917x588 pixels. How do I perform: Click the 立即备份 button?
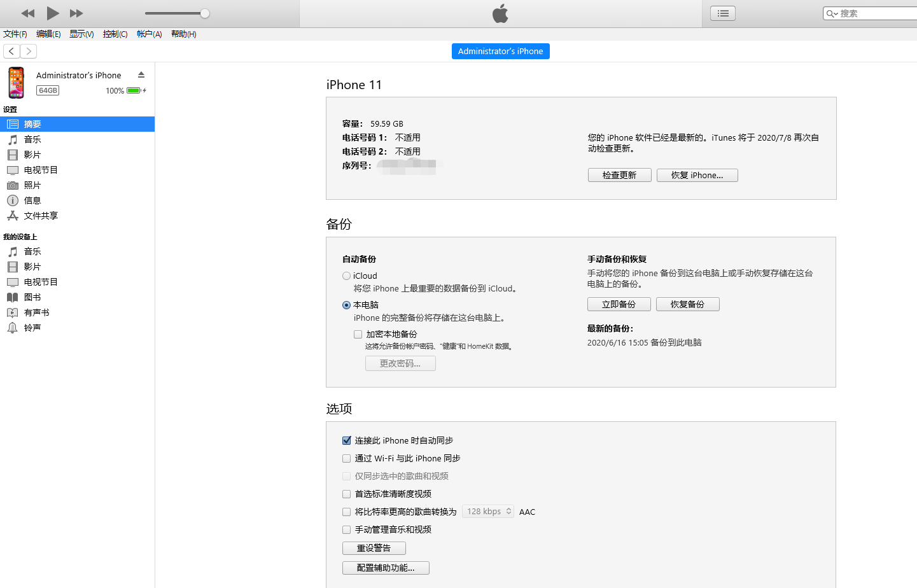pyautogui.click(x=619, y=304)
